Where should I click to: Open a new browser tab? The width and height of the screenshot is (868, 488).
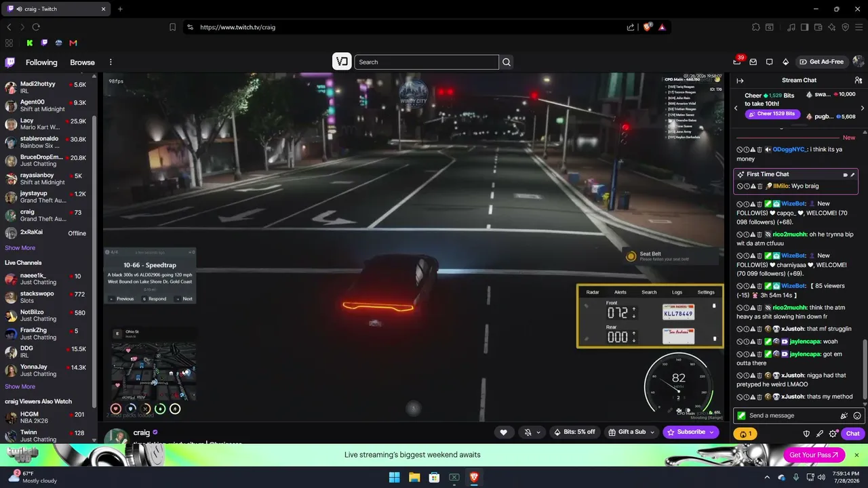(x=120, y=9)
